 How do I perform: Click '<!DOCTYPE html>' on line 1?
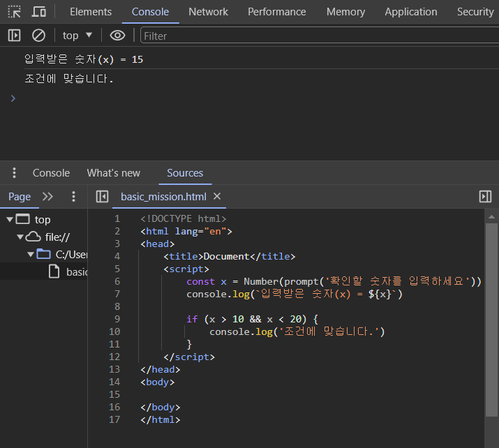184,219
